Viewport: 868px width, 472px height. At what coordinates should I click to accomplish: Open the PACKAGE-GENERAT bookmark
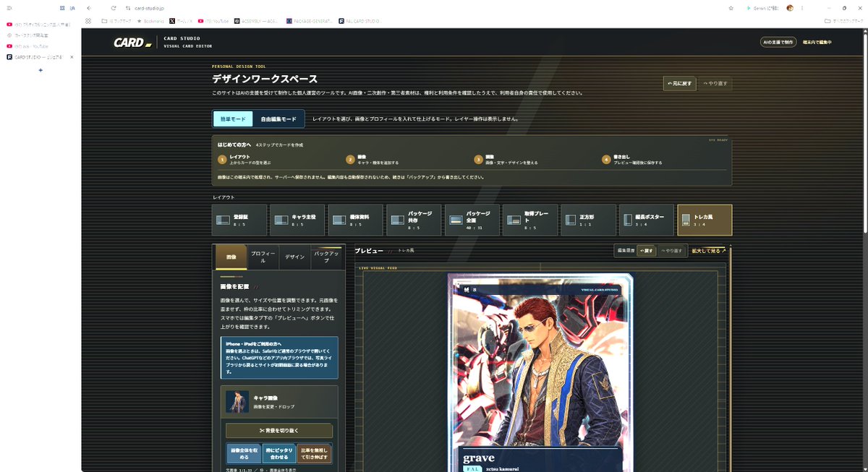point(310,21)
